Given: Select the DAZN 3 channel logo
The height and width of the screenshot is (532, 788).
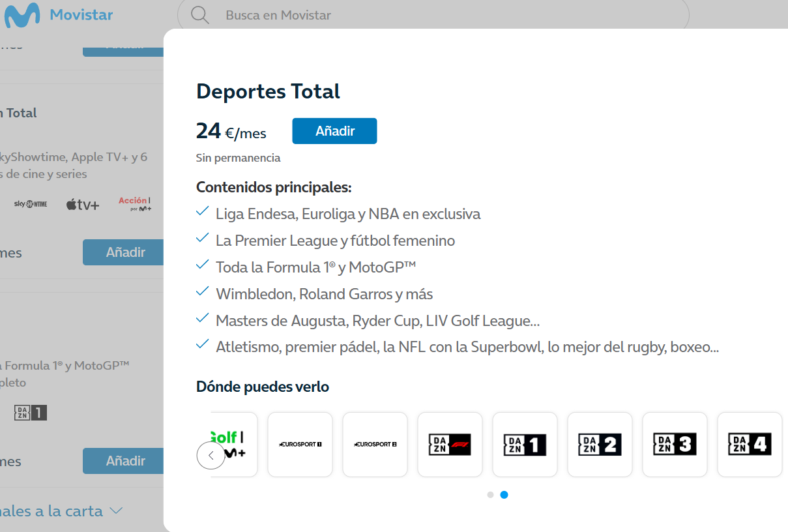Looking at the screenshot, I should (x=675, y=444).
